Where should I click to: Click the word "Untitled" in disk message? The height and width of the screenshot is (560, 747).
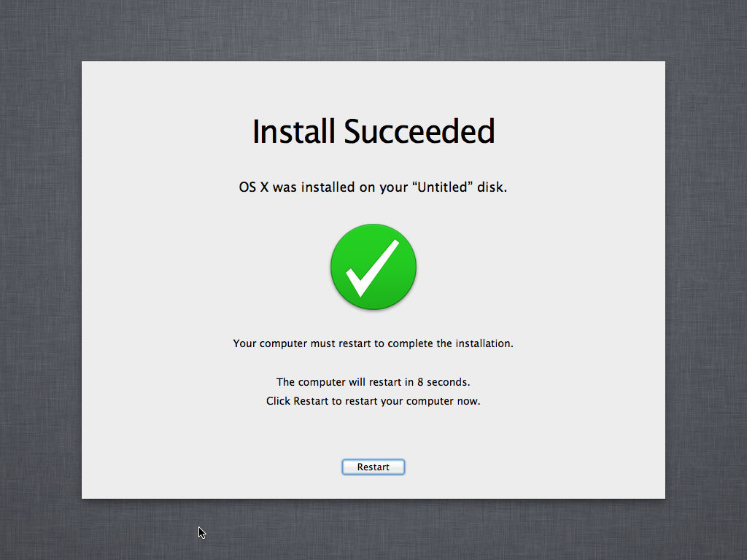(x=442, y=187)
